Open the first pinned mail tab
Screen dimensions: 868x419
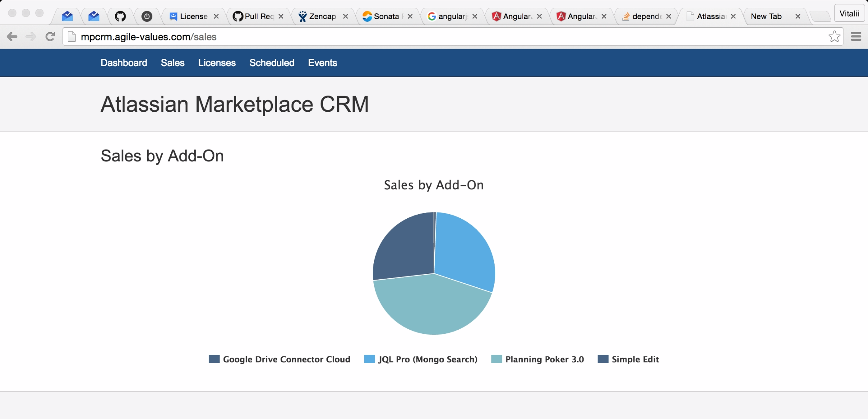[x=67, y=16]
